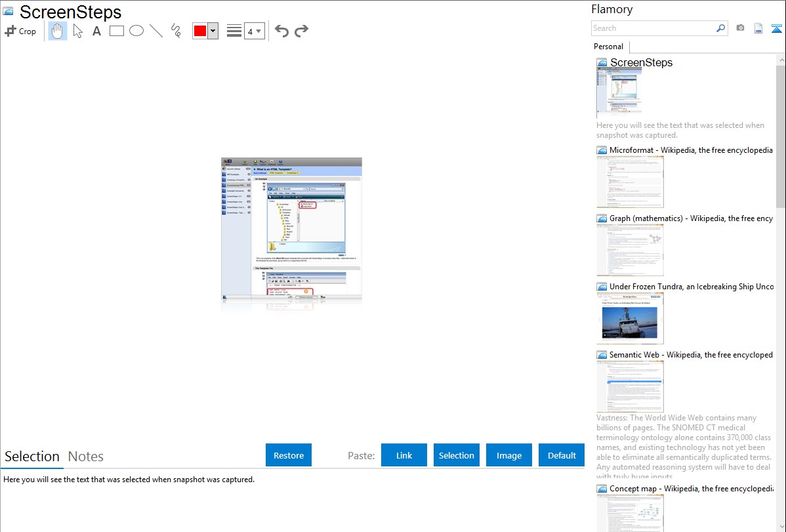
Task: Click the line thickness bars icon
Action: (x=234, y=31)
